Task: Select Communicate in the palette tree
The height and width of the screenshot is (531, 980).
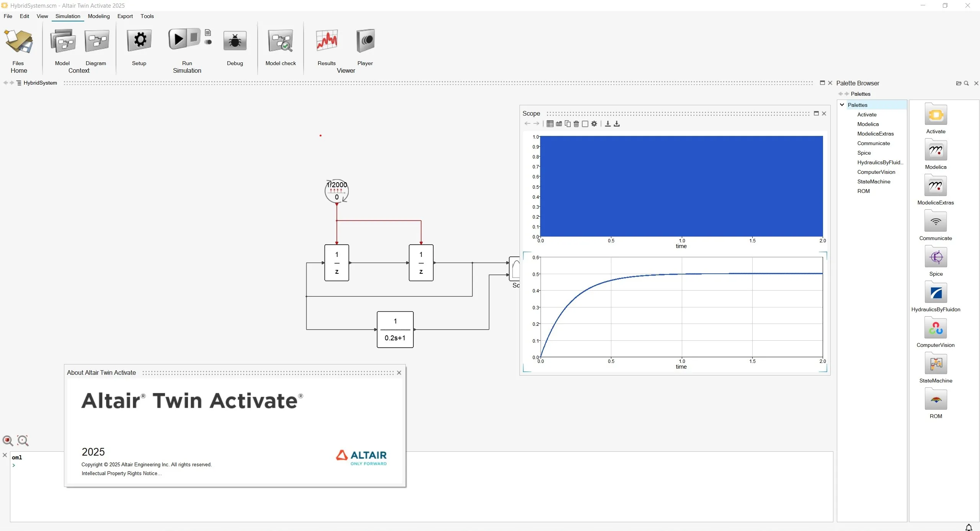Action: [x=873, y=143]
